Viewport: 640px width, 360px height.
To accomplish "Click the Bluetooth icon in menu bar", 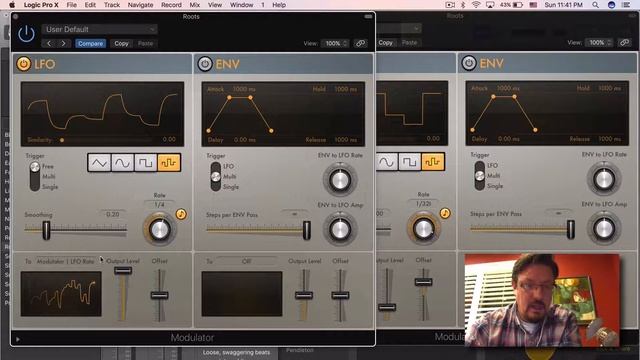I will 463,5.
